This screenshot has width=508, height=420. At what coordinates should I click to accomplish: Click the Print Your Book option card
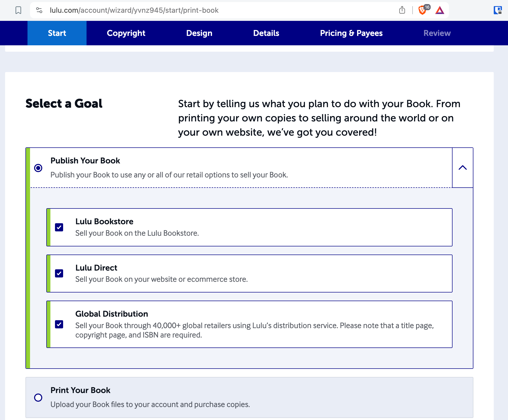coord(249,397)
